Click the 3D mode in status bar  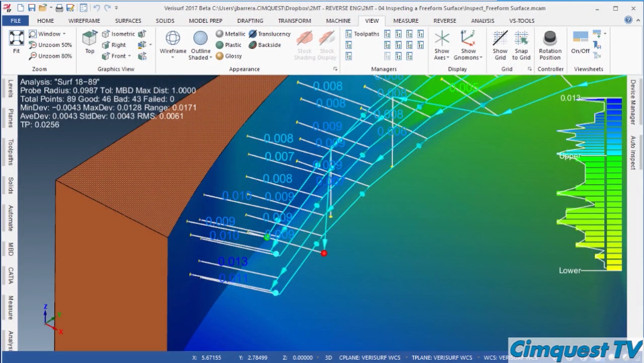click(328, 358)
